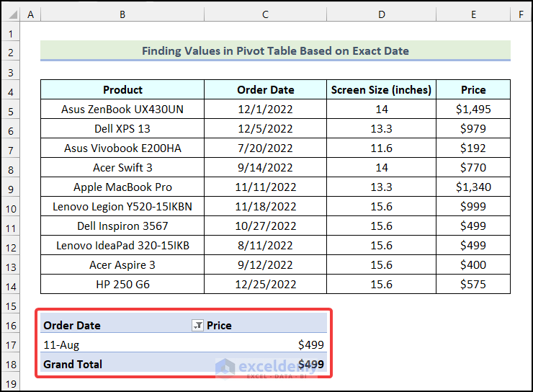Select column E header

click(473, 14)
